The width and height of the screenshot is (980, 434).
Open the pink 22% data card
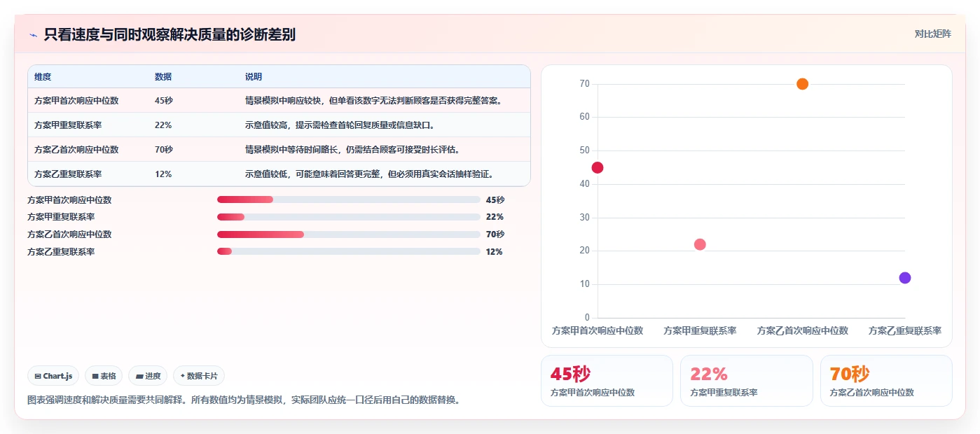point(747,381)
